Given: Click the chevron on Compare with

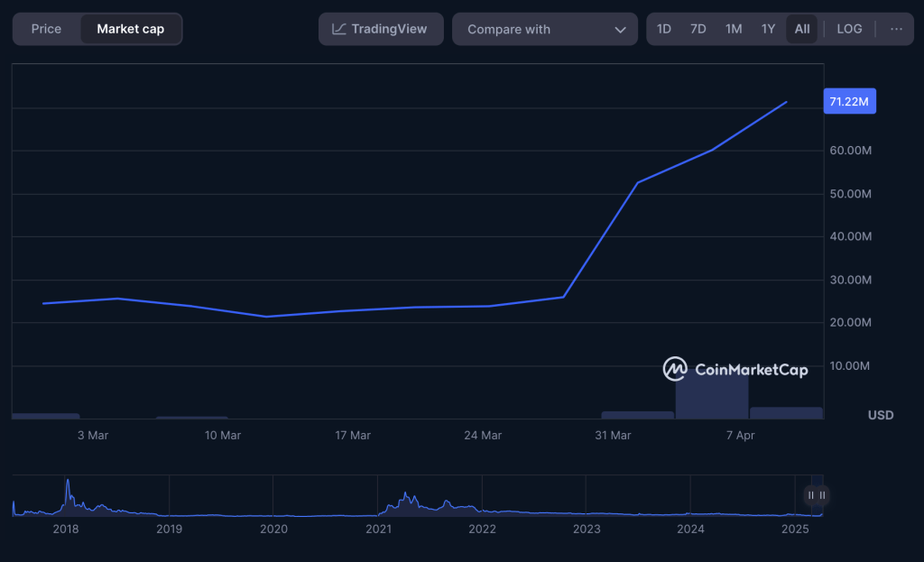Looking at the screenshot, I should tap(621, 28).
